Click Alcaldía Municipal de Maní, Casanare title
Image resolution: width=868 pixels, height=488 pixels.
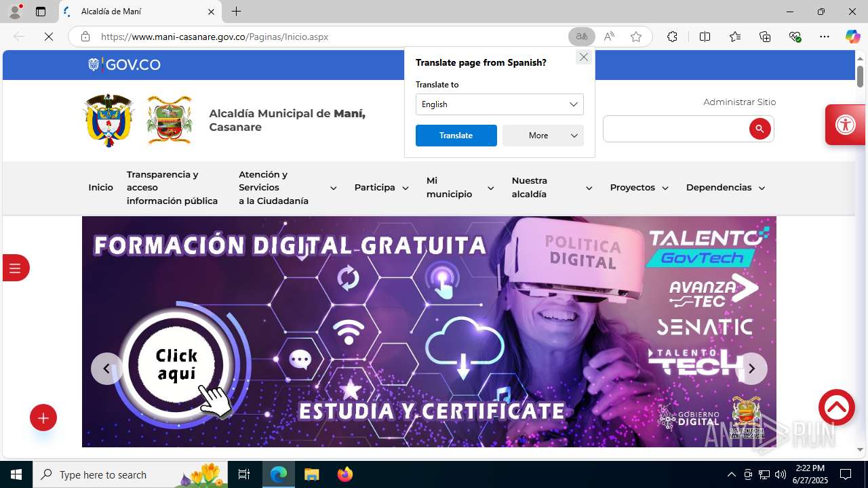(x=287, y=120)
